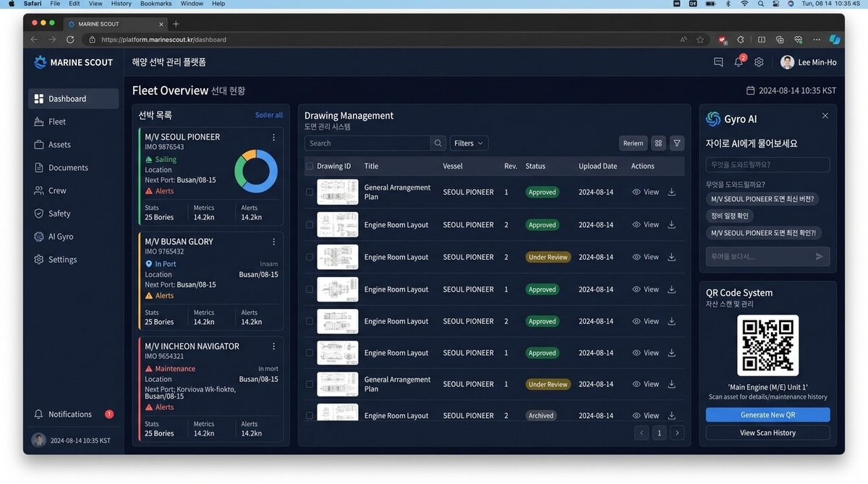Go back in Safari
The width and height of the screenshot is (868, 484).
click(34, 39)
